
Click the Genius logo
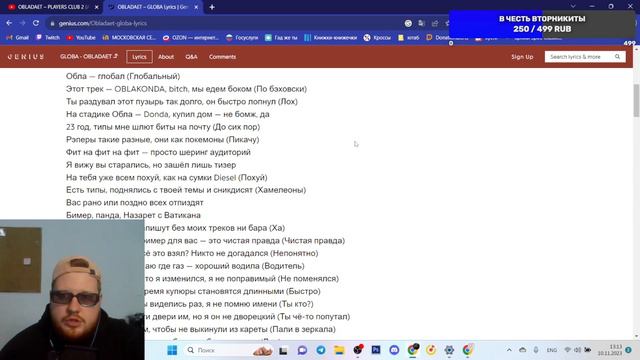tap(26, 57)
